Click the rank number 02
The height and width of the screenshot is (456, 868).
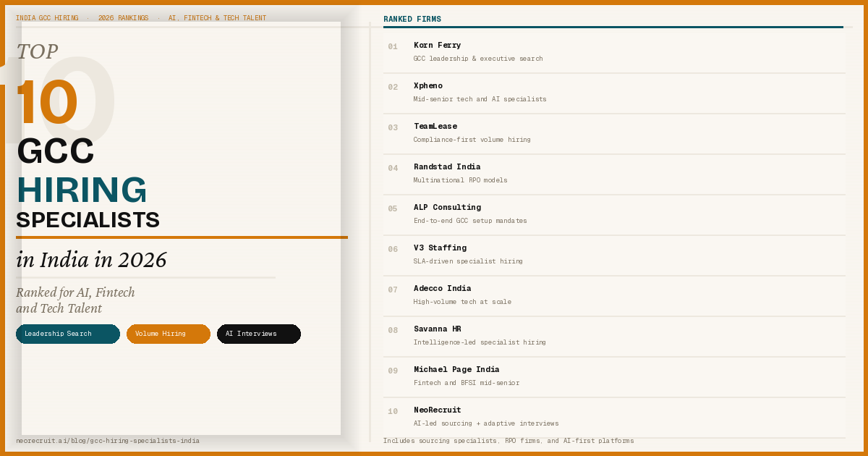[393, 88]
